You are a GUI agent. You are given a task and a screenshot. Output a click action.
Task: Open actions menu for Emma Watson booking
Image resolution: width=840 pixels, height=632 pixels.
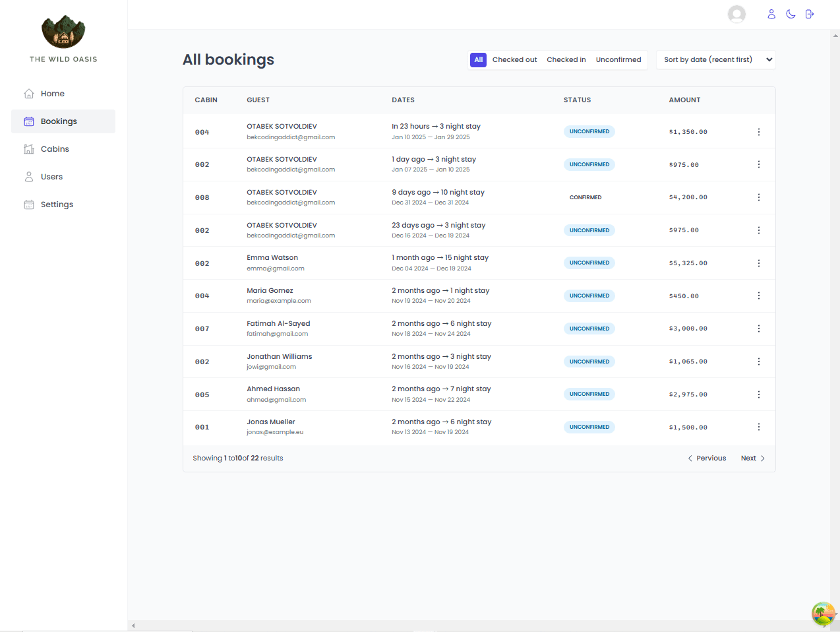point(758,263)
